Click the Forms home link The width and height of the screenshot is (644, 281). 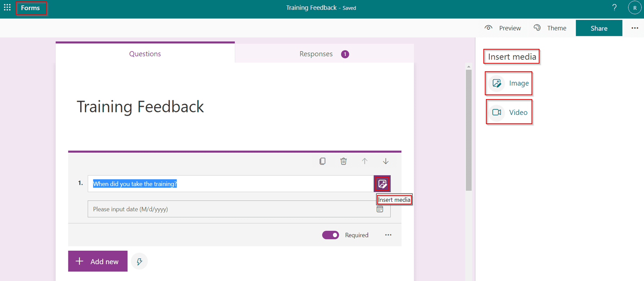[30, 8]
